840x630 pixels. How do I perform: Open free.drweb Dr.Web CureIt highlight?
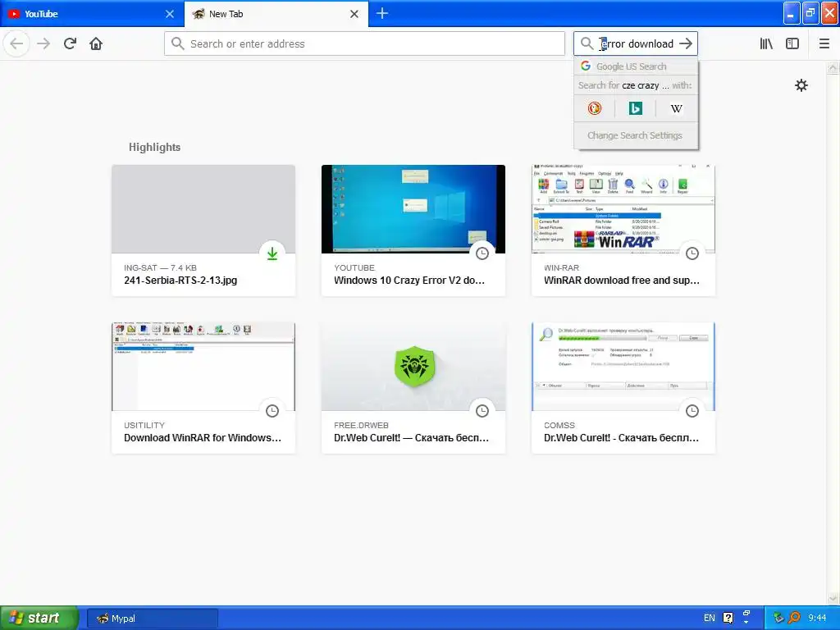tap(413, 388)
